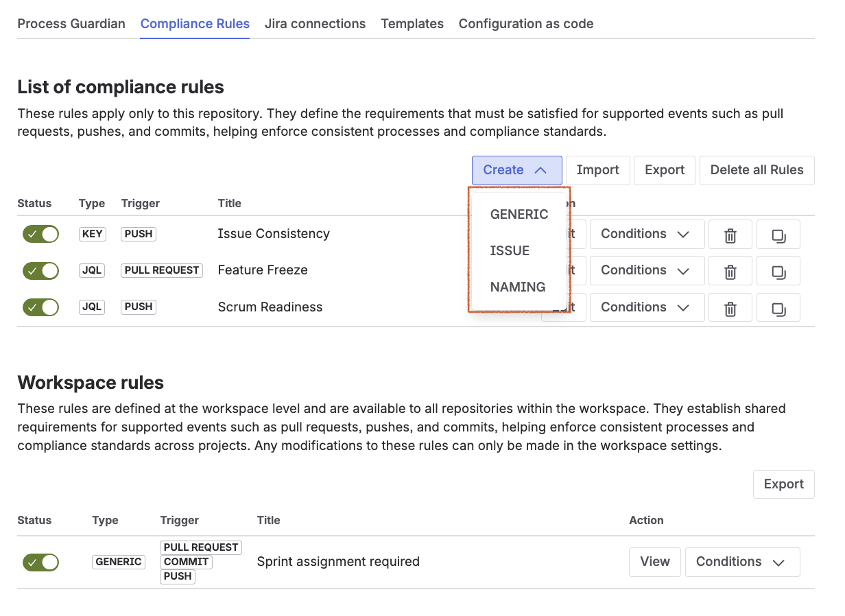Click the JQL badge in Scrum Readiness row
This screenshot has width=845, height=616.
pyautogui.click(x=92, y=307)
